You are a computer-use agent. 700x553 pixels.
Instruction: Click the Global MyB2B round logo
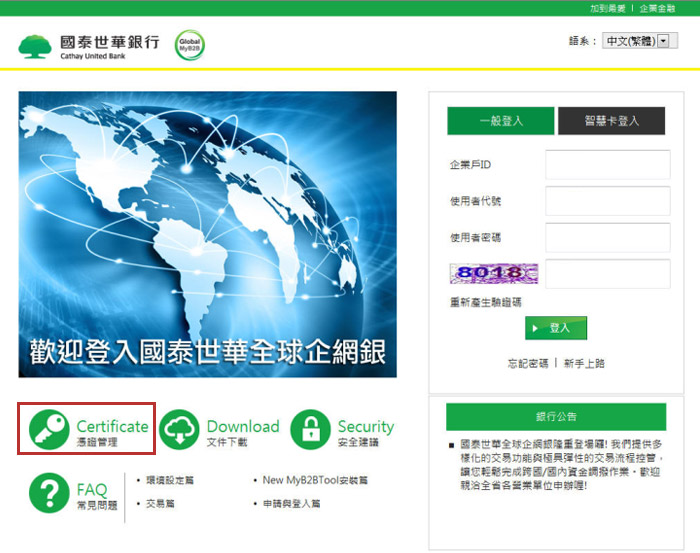(190, 45)
